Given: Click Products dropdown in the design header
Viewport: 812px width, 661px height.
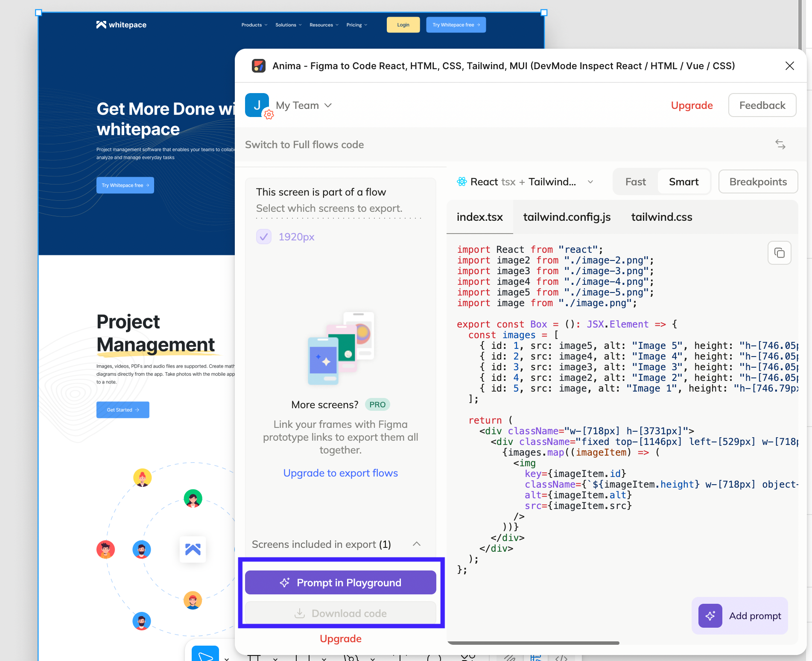Looking at the screenshot, I should [x=254, y=25].
